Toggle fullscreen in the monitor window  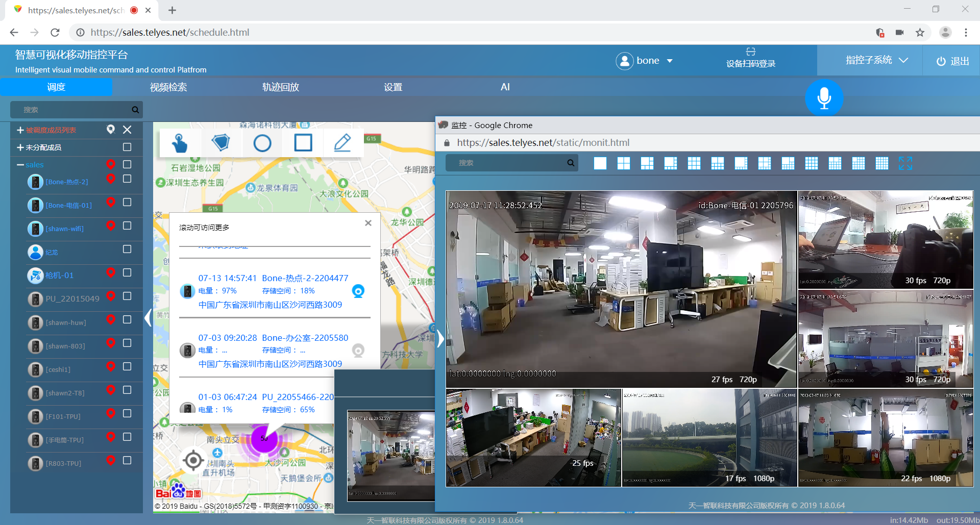pyautogui.click(x=905, y=163)
